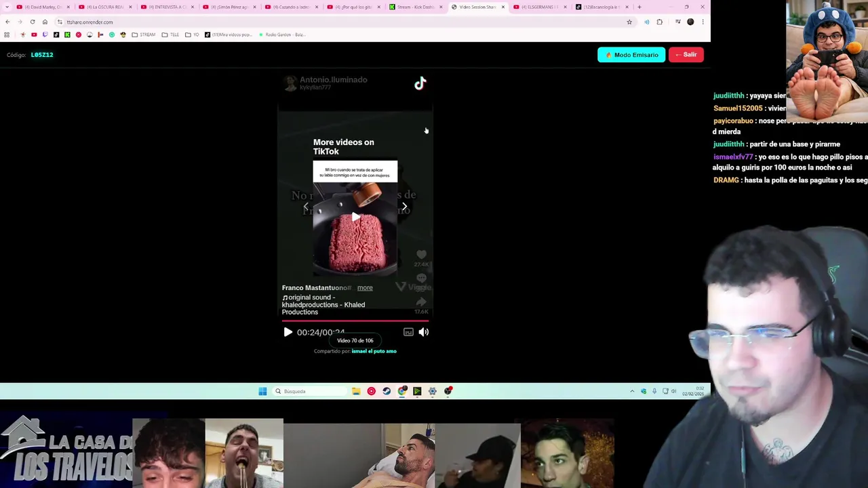Click the taskbar Búsqueda search box
Image resolution: width=868 pixels, height=488 pixels.
click(309, 391)
